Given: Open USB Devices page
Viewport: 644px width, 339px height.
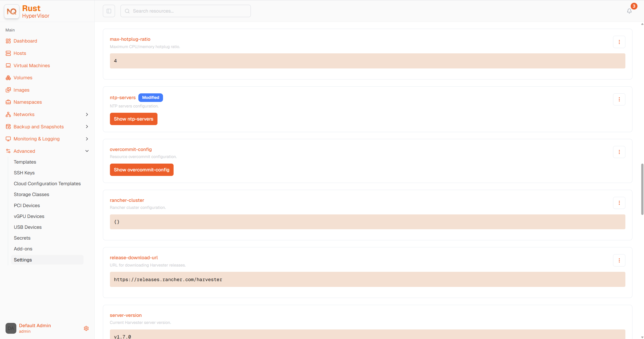Looking at the screenshot, I should click(x=28, y=227).
